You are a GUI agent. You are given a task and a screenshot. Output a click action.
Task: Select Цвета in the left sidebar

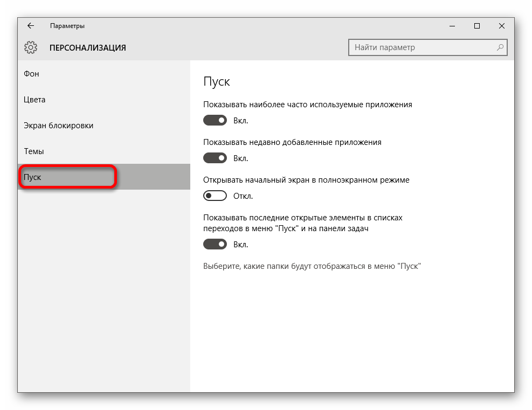(34, 100)
